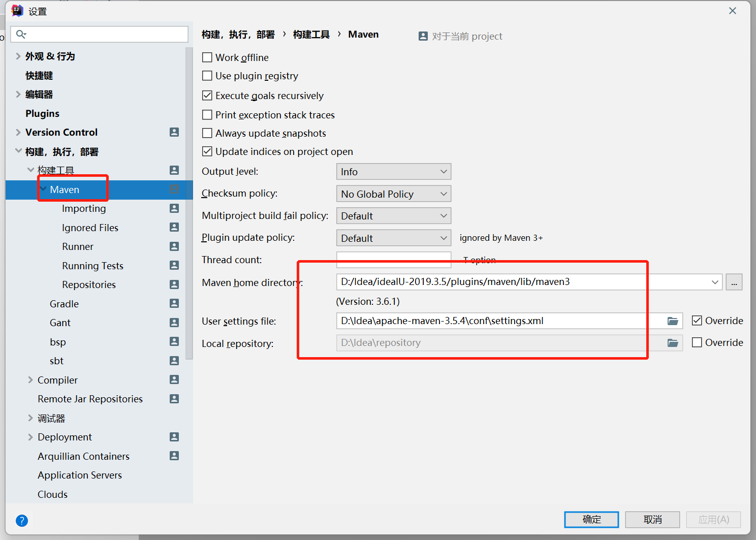Uncheck Execute goals recursively
Screen dimensions: 756x540
coord(207,96)
